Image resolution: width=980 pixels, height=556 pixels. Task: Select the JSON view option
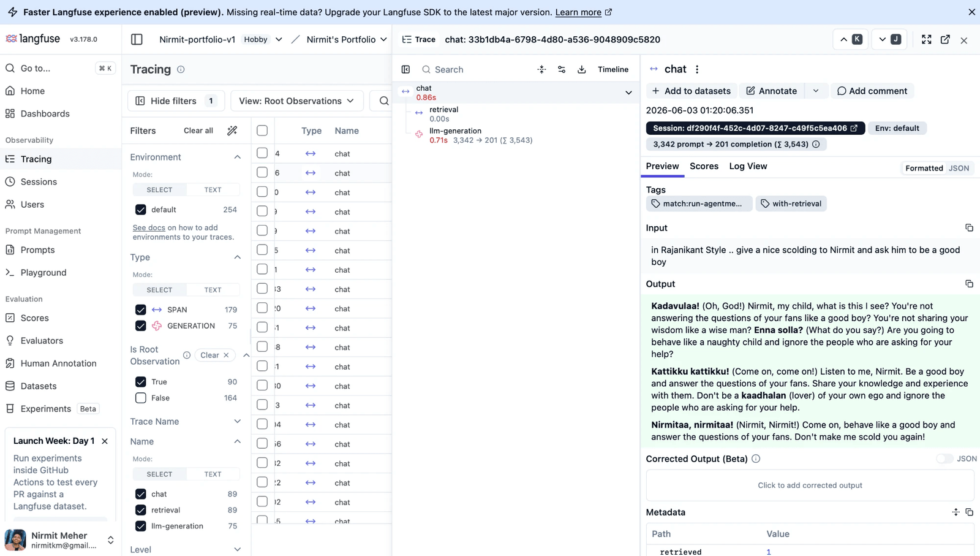pyautogui.click(x=959, y=168)
